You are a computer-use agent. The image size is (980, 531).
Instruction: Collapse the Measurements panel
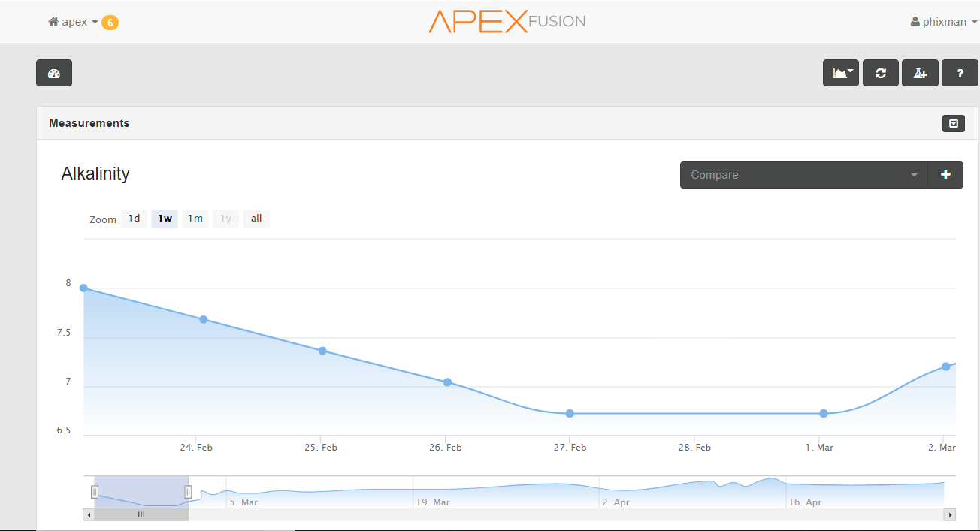pyautogui.click(x=953, y=123)
